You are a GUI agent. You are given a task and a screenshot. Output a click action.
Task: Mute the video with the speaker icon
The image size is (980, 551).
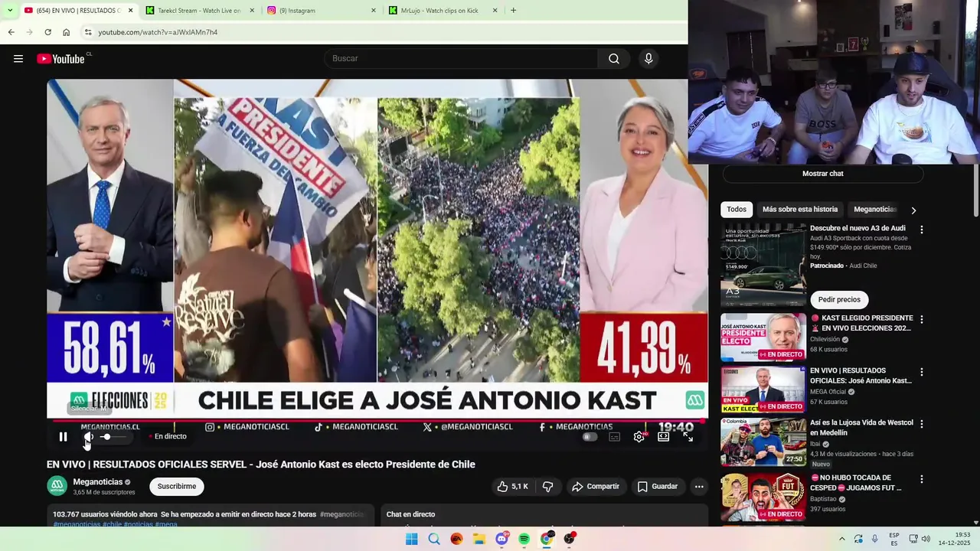(x=89, y=437)
